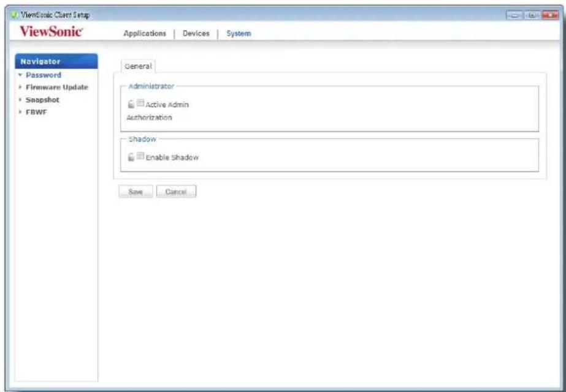Open FBWF in the Navigator
566x392 pixels.
pos(36,112)
